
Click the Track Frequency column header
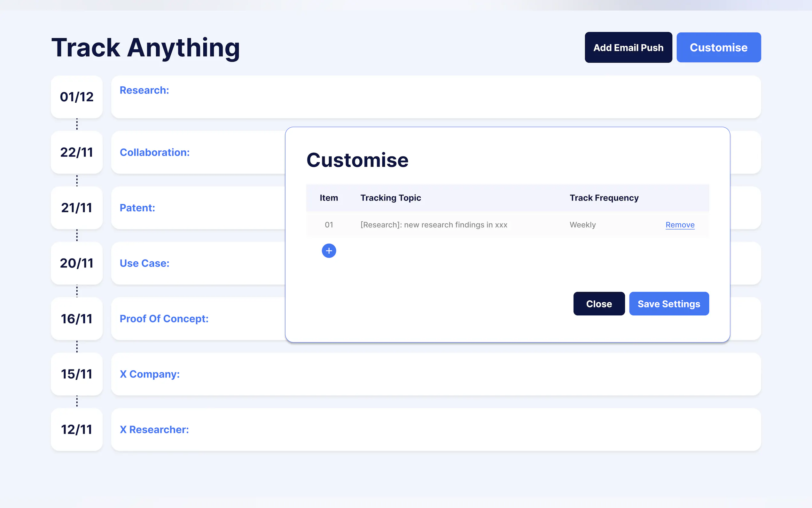pos(604,198)
